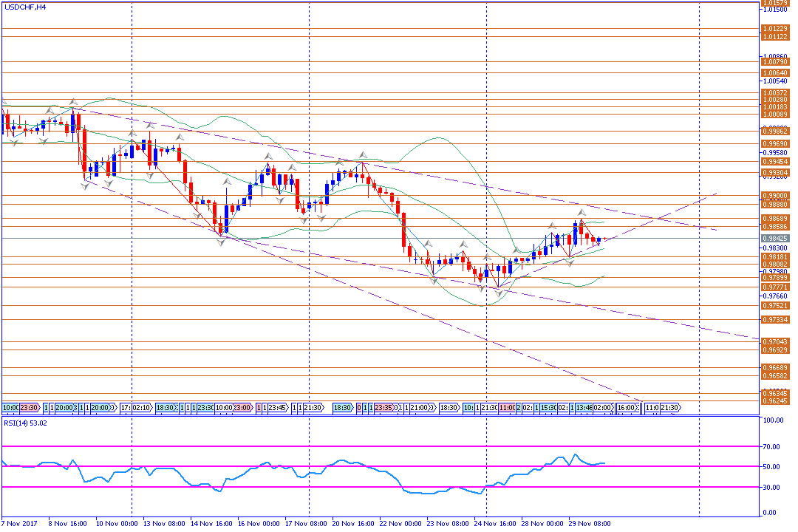Select the 02:10 news event marker

[142, 408]
